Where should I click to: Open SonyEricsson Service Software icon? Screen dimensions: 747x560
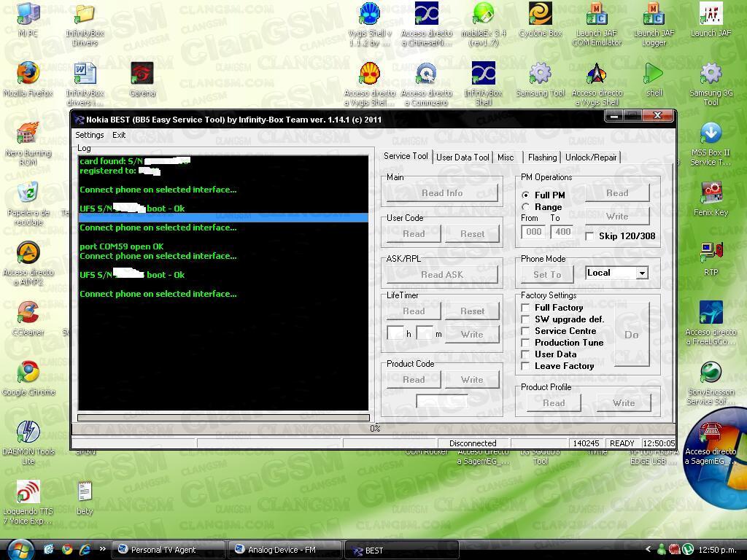tap(711, 382)
